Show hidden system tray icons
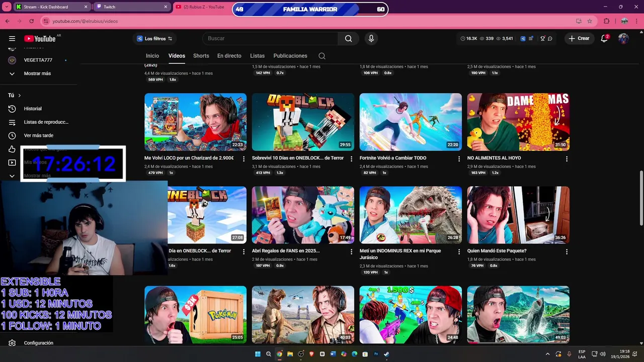This screenshot has height=362, width=644. click(547, 354)
